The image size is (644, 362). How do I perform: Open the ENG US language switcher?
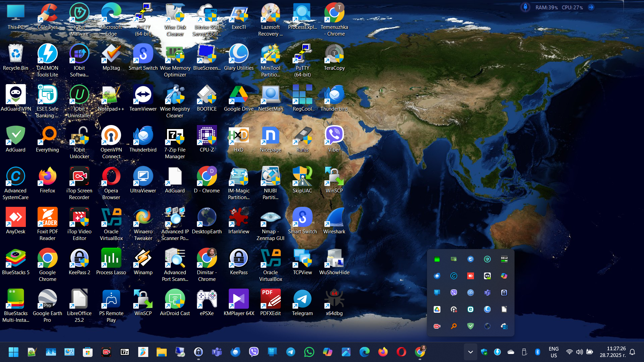click(554, 352)
